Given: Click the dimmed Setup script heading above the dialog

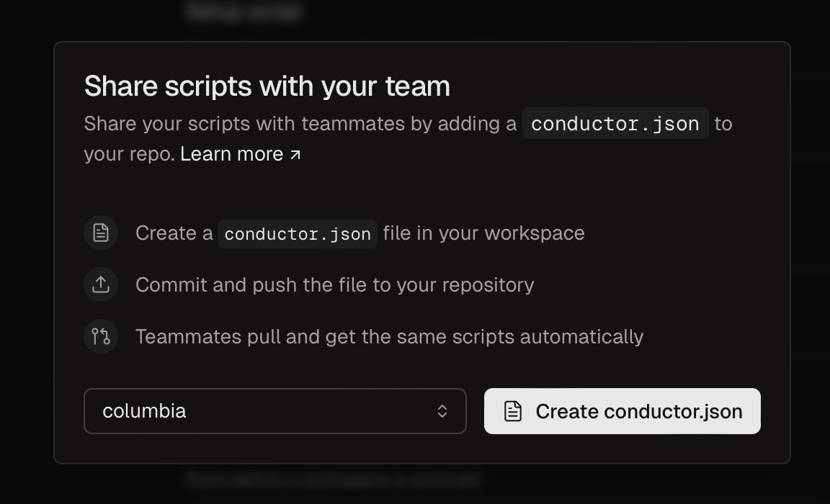Looking at the screenshot, I should [245, 12].
